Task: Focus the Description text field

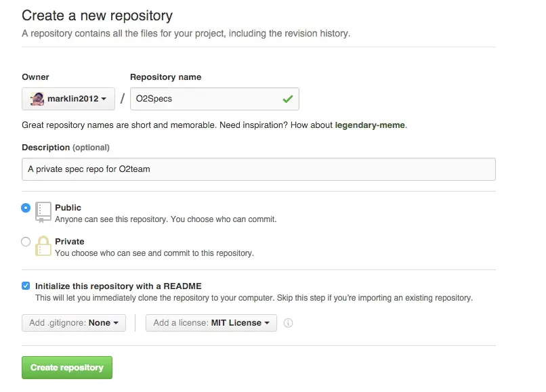Action: pyautogui.click(x=259, y=169)
